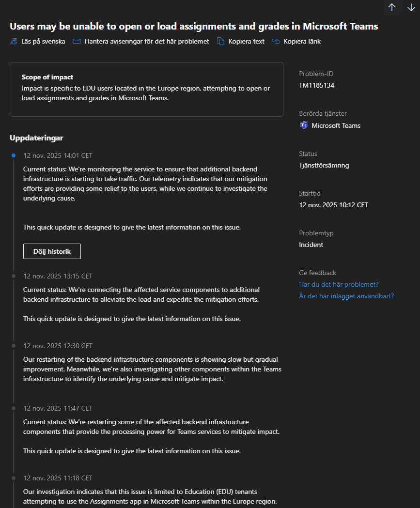Choose Kopiera text command
The height and width of the screenshot is (508, 420).
click(x=246, y=42)
